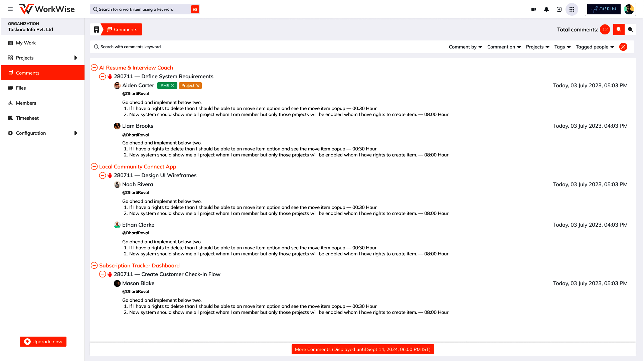The height and width of the screenshot is (361, 644).
Task: Focus the comments keyword search field
Action: click(x=200, y=47)
